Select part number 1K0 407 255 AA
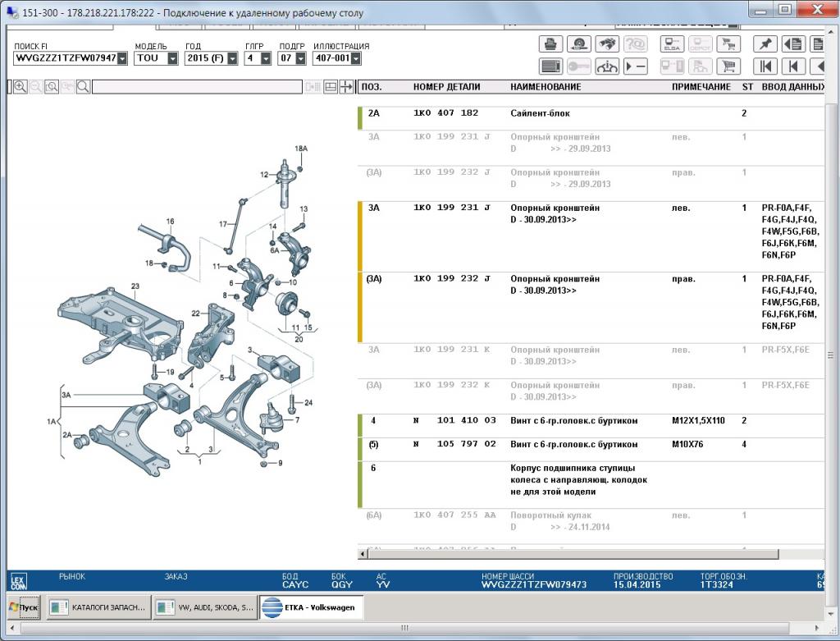840x641 pixels. tap(454, 515)
